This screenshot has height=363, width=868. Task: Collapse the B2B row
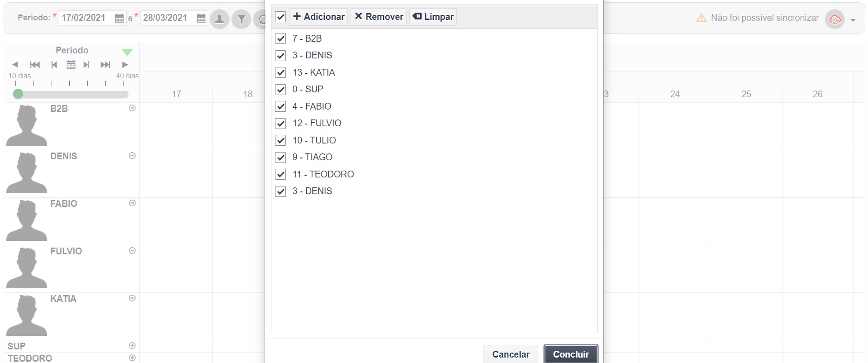pyautogui.click(x=133, y=108)
